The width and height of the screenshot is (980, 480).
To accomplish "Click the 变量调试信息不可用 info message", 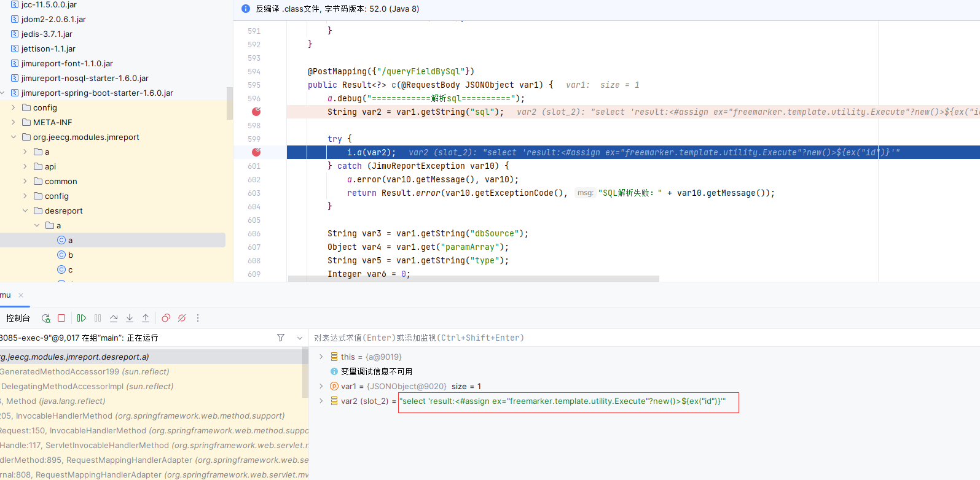I will pyautogui.click(x=377, y=371).
